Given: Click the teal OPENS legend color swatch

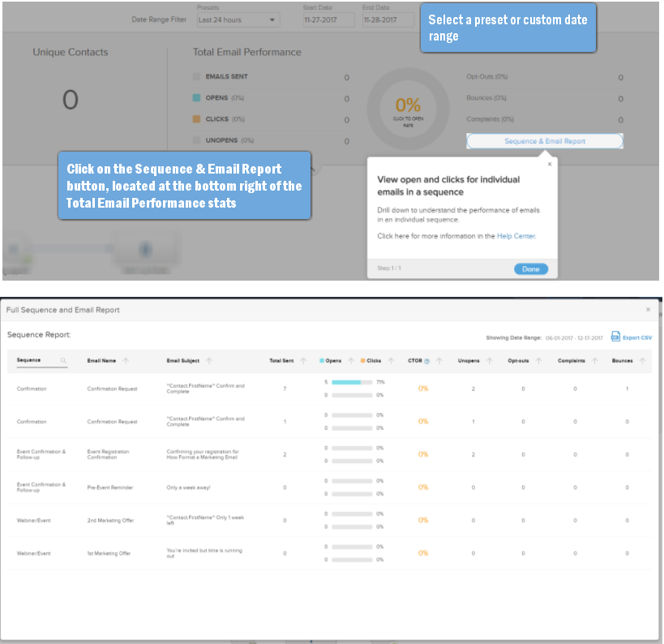Looking at the screenshot, I should pos(196,98).
